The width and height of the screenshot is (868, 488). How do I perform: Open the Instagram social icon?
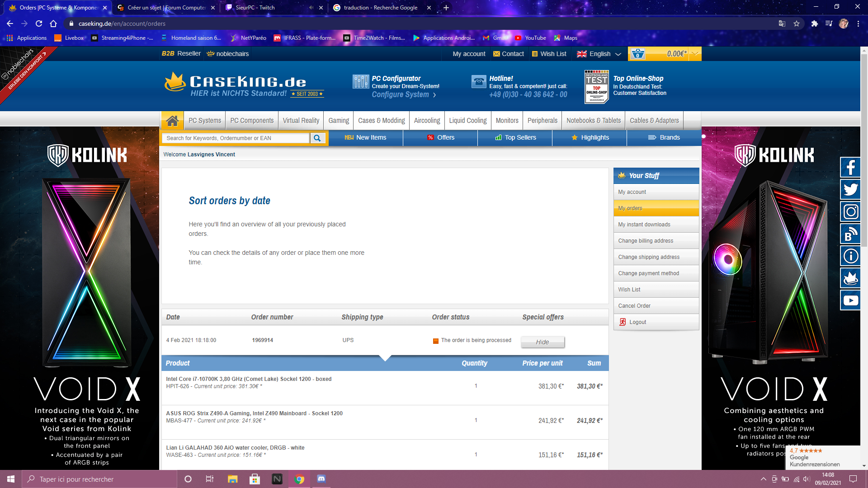coord(850,211)
